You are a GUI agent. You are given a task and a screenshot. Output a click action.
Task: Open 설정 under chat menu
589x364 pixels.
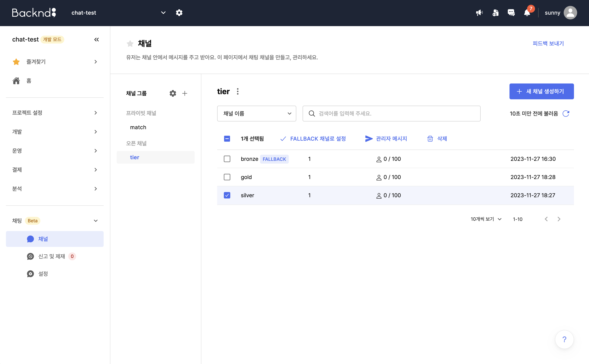[55, 274]
